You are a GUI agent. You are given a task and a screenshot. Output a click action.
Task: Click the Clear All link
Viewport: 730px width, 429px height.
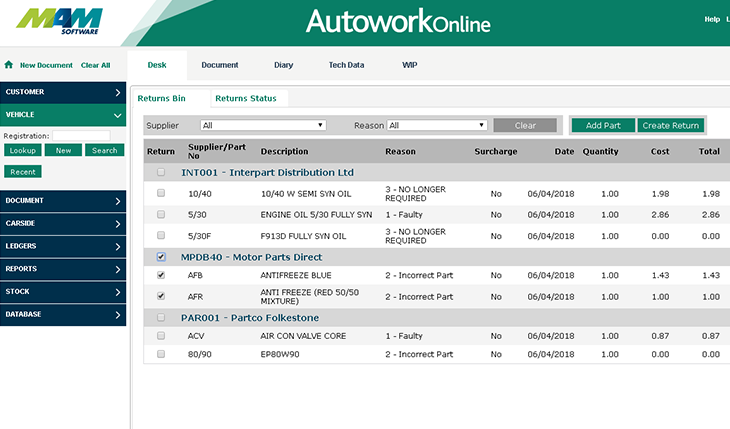click(x=95, y=65)
